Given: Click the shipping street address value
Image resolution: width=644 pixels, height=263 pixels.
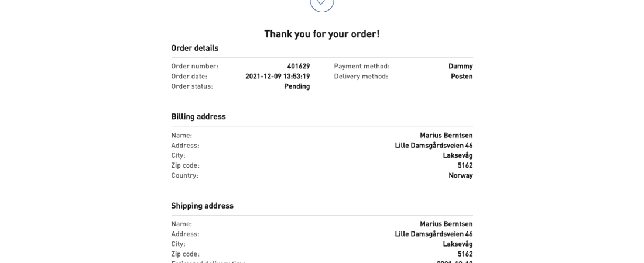Looking at the screenshot, I should coord(433,234).
